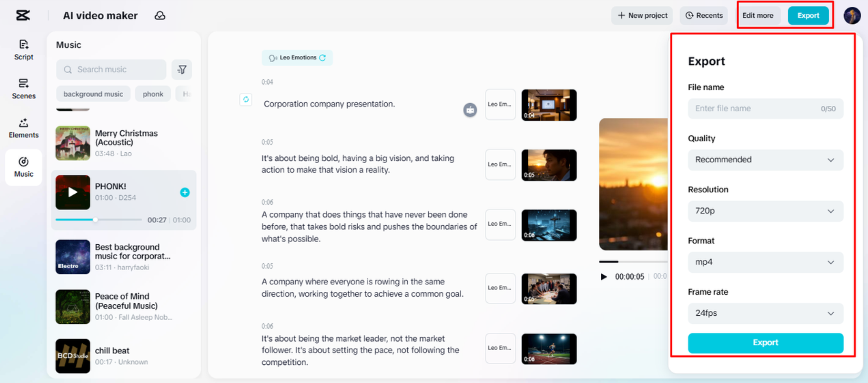Regenerate the first scene script line

246,100
